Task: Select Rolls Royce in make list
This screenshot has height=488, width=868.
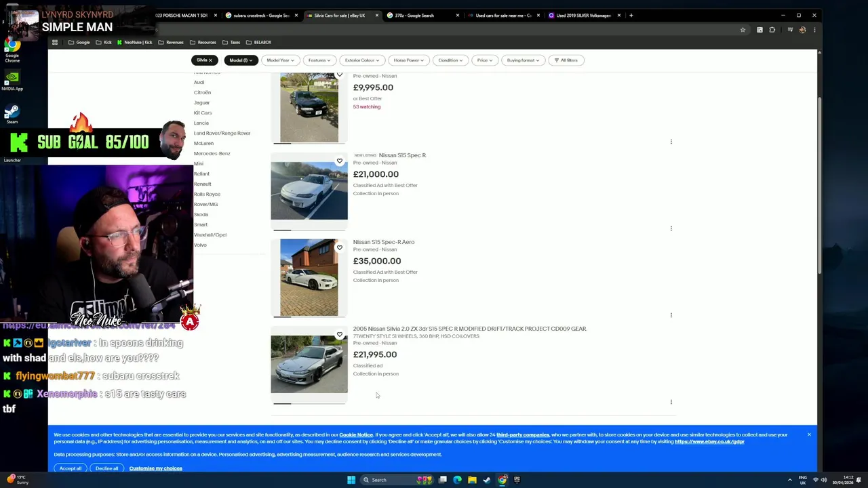Action: [x=207, y=194]
